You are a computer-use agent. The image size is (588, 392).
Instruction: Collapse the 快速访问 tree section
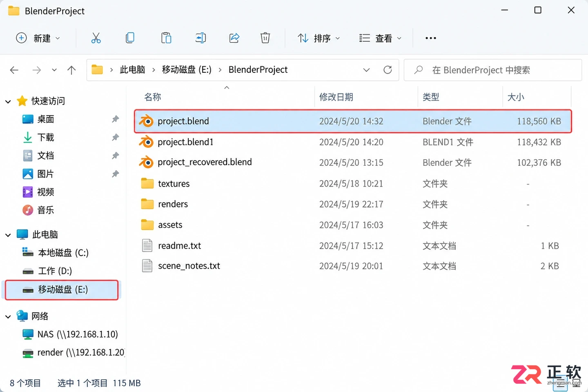[x=8, y=101]
